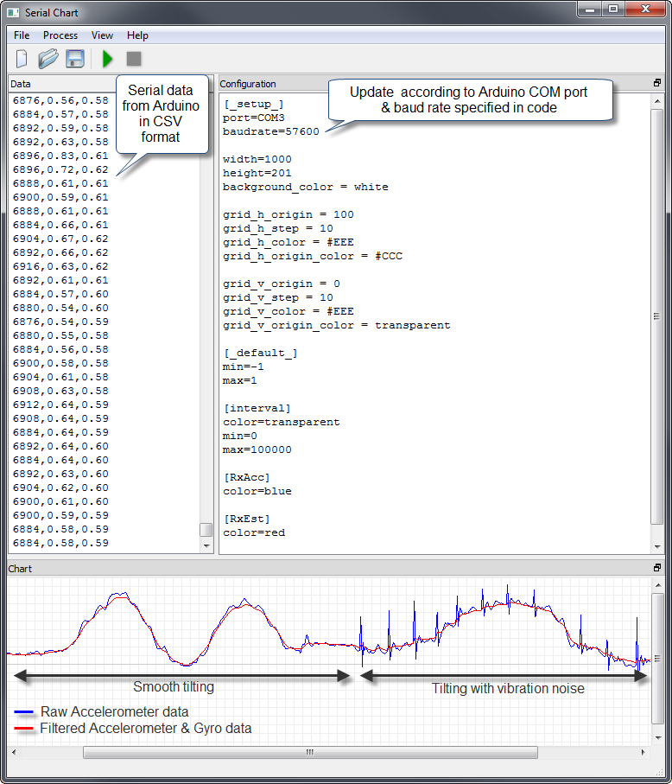Click the Data panel scroll-down arrow
The width and height of the screenshot is (672, 784).
pyautogui.click(x=206, y=546)
